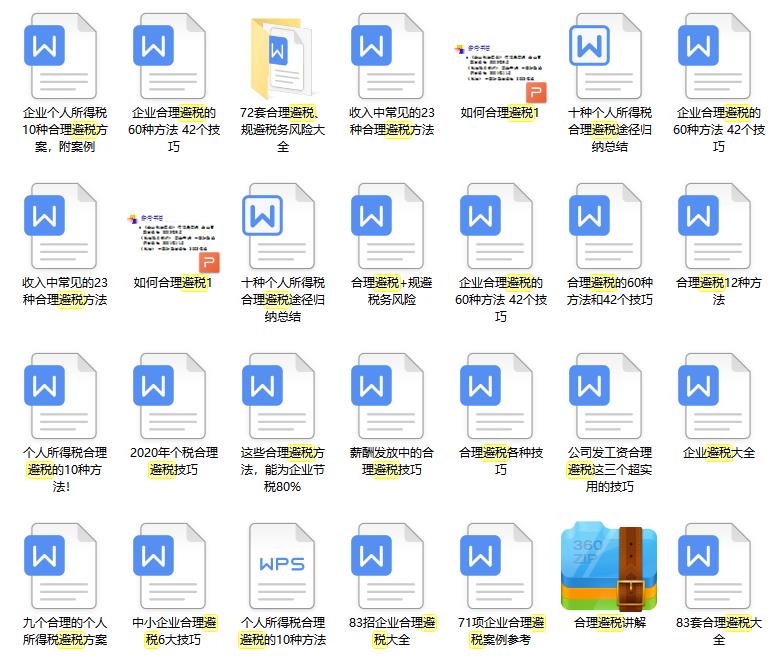
Task: Click file name 企业个人所得税10种合理避税方案，附案例
Action: click(65, 130)
